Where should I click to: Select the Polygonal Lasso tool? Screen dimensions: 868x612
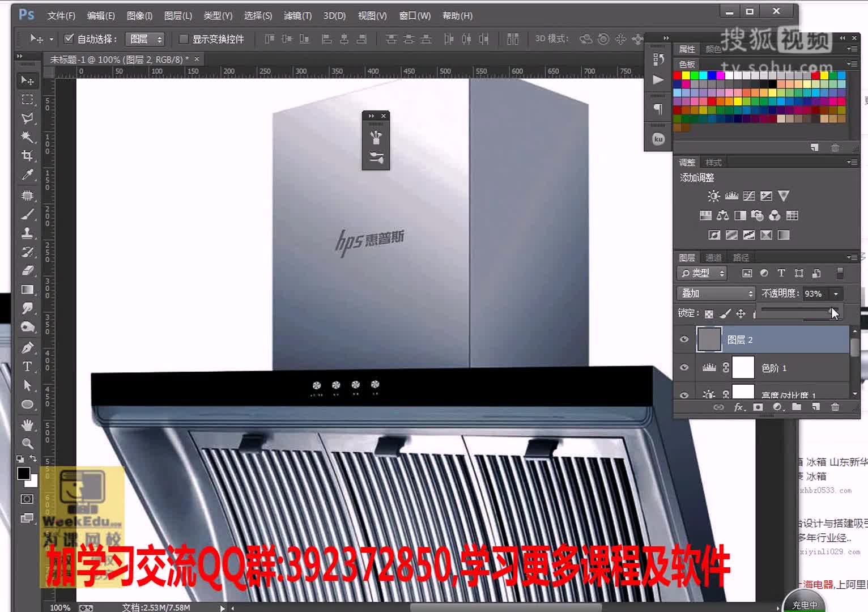(27, 118)
